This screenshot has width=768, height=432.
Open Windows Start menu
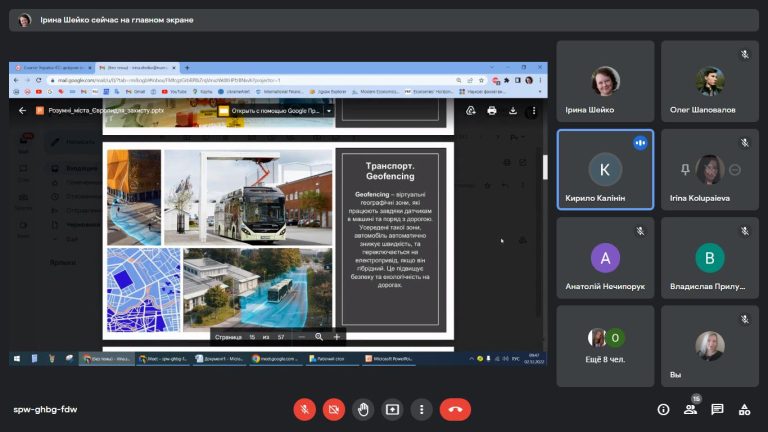click(x=17, y=359)
